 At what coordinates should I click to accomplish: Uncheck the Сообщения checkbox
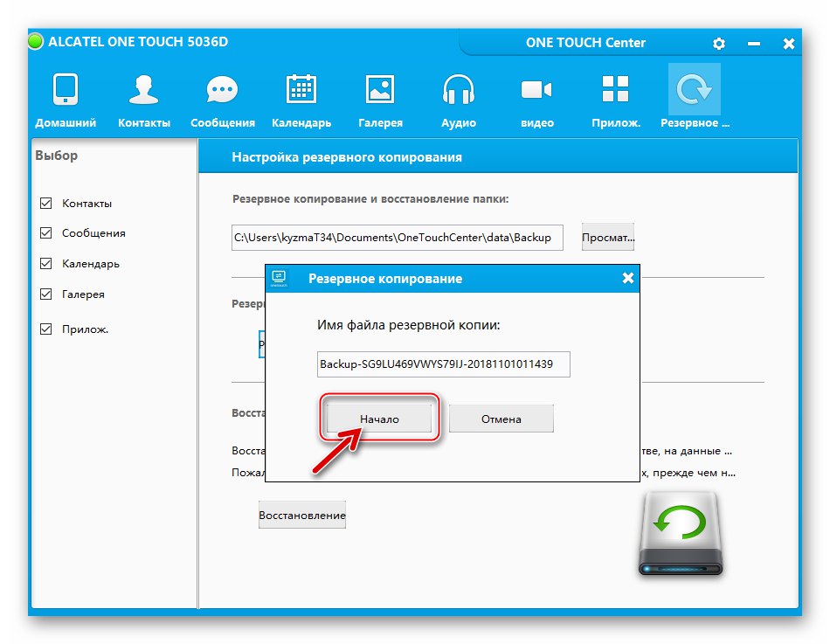(46, 233)
